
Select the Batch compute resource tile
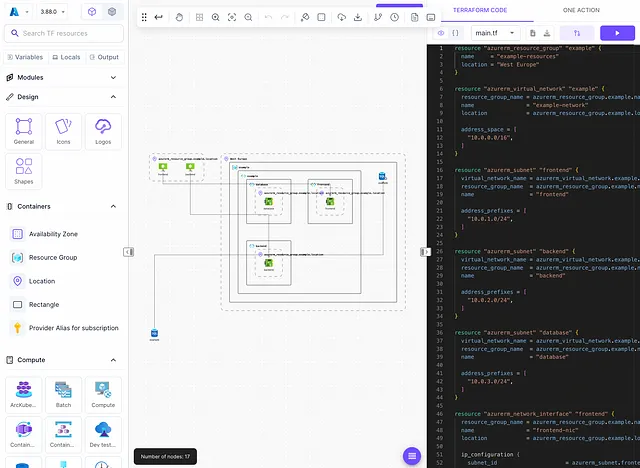[x=63, y=395]
